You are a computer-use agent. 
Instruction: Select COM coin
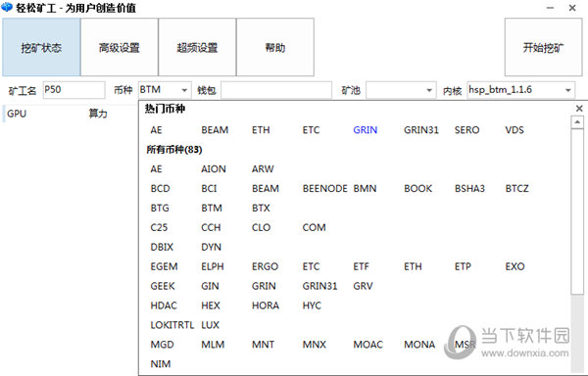pos(315,227)
